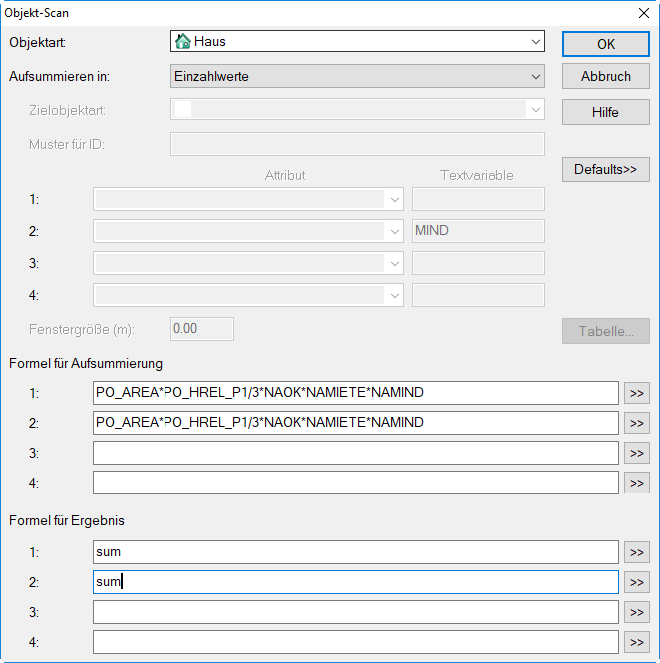
Task: Open the Hilfe help button
Action: pyautogui.click(x=605, y=112)
